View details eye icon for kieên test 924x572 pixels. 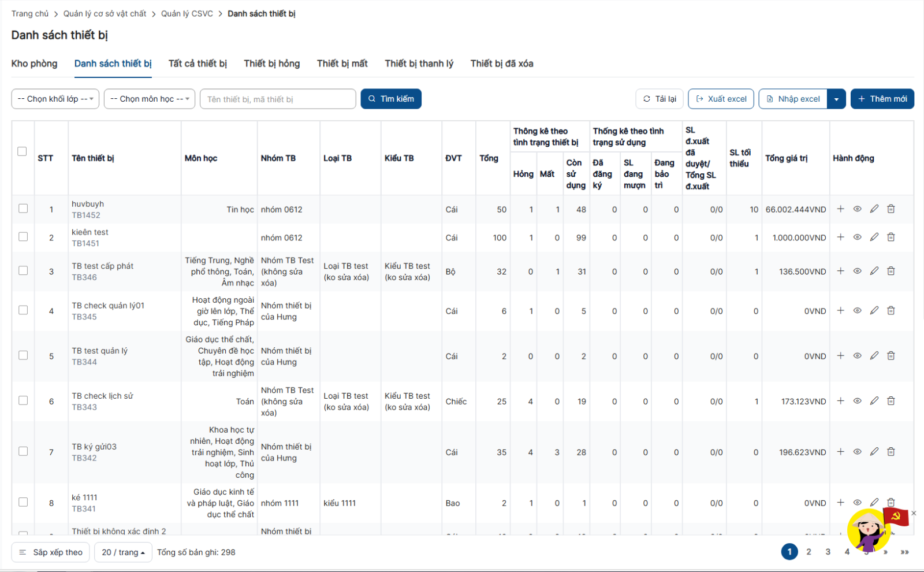coord(857,237)
